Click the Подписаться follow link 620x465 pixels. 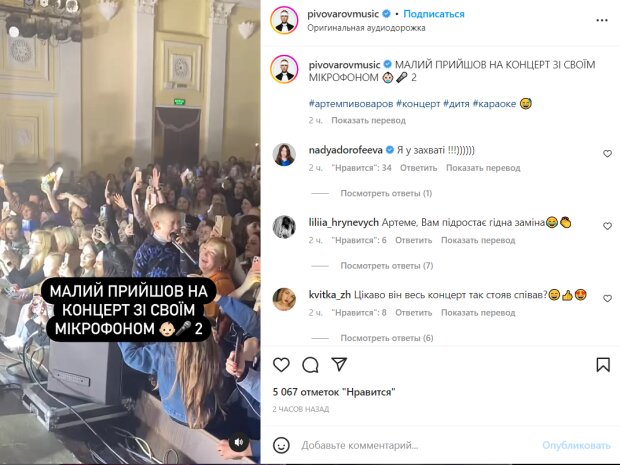click(434, 14)
